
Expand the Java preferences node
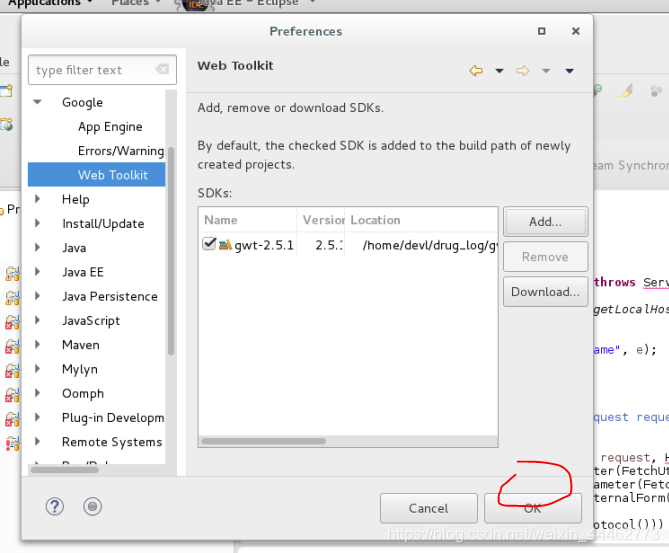pos(38,247)
